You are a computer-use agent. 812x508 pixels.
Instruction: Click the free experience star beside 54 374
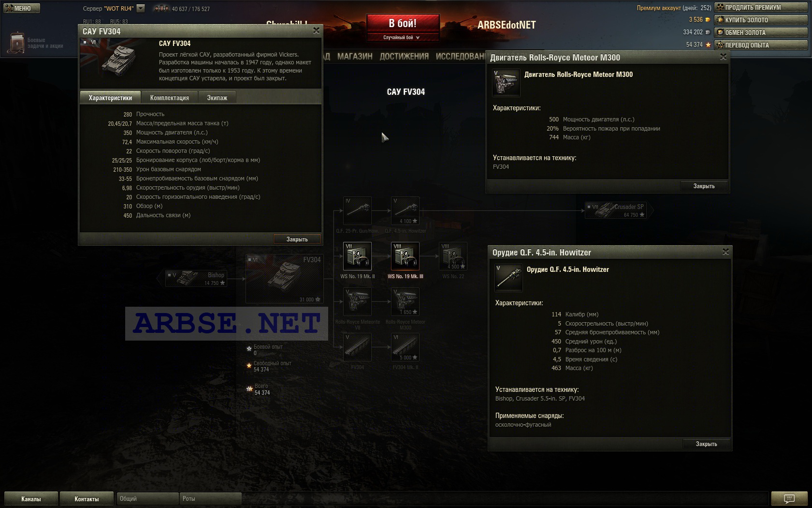coord(708,45)
